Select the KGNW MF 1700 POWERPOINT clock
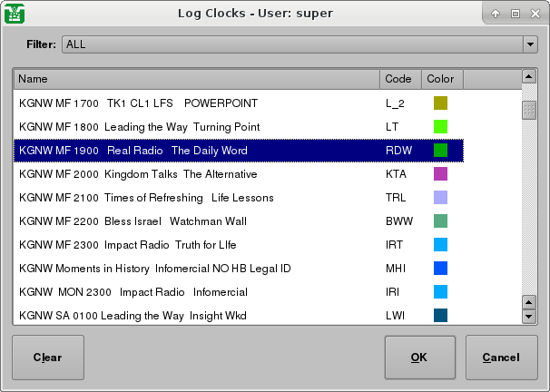 pos(138,103)
